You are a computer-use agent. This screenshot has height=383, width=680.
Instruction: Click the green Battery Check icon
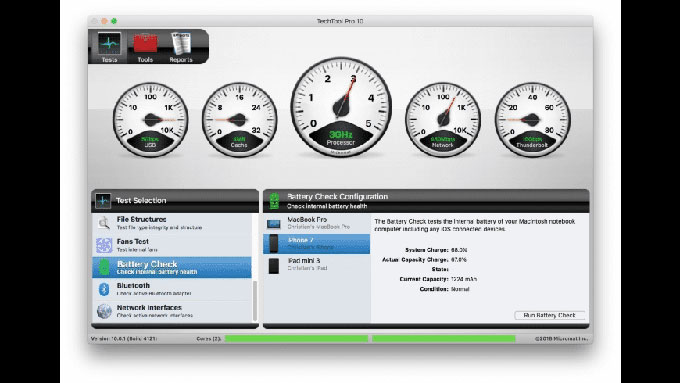[104, 267]
